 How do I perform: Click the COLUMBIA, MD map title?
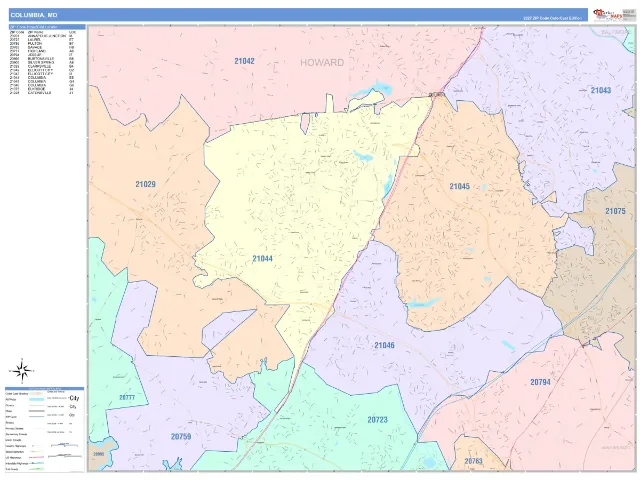click(x=34, y=15)
